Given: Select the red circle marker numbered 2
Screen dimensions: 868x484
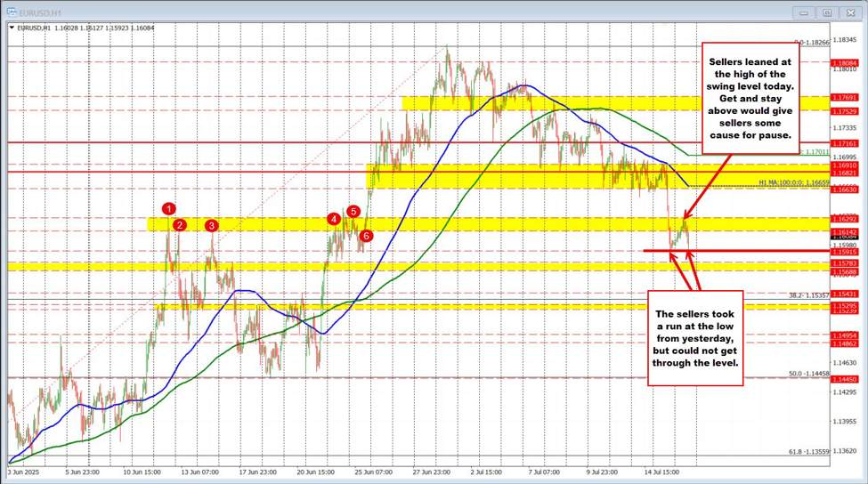Looking at the screenshot, I should pos(180,225).
